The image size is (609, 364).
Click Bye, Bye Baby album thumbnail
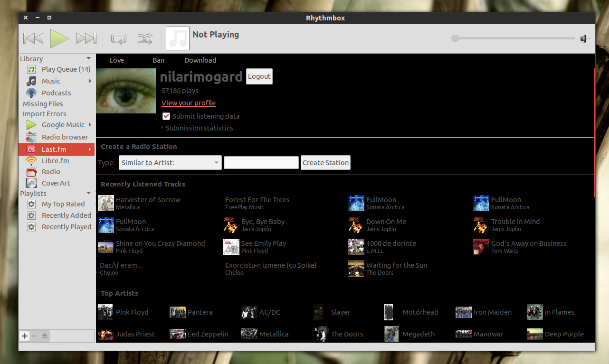[x=231, y=225]
